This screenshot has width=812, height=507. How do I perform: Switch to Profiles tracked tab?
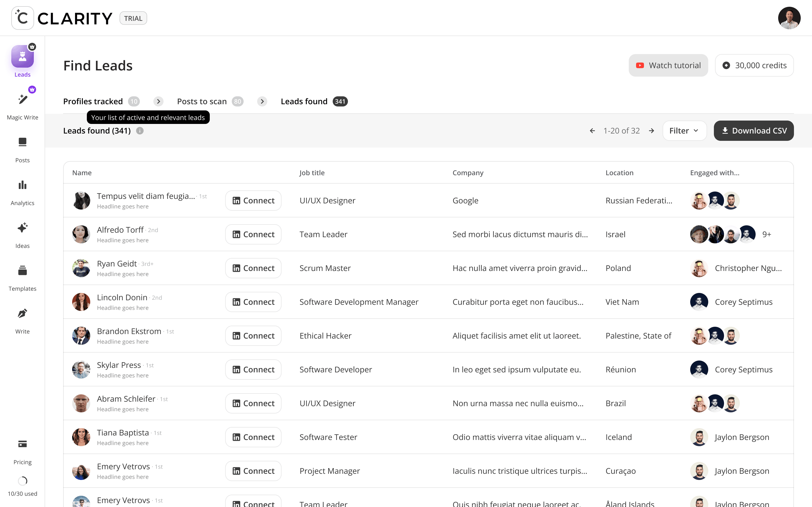(x=93, y=101)
